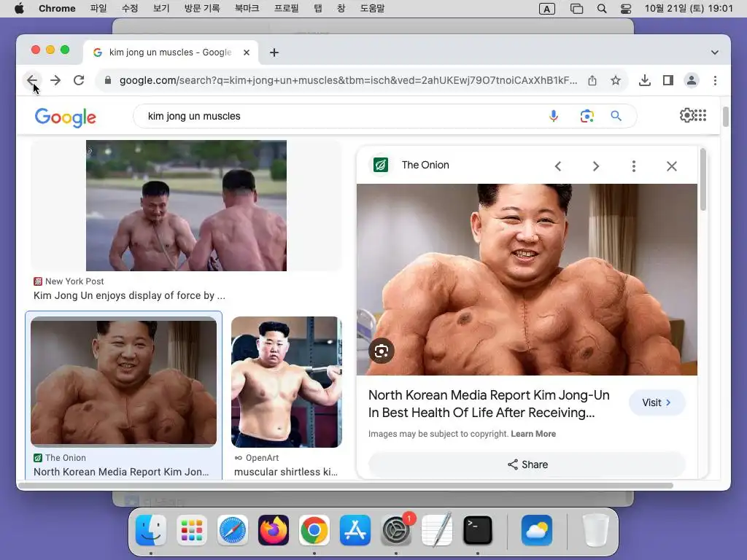Click the Google logo
The height and width of the screenshot is (560, 747).
click(65, 117)
